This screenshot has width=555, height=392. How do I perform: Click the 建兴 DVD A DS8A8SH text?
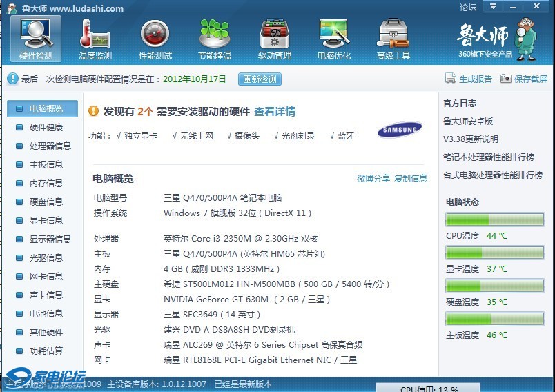[x=229, y=330]
